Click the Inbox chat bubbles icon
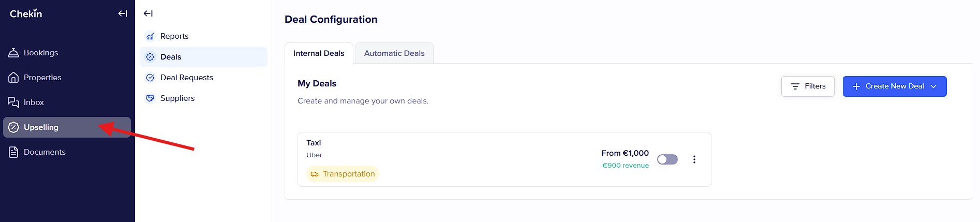 [13, 102]
